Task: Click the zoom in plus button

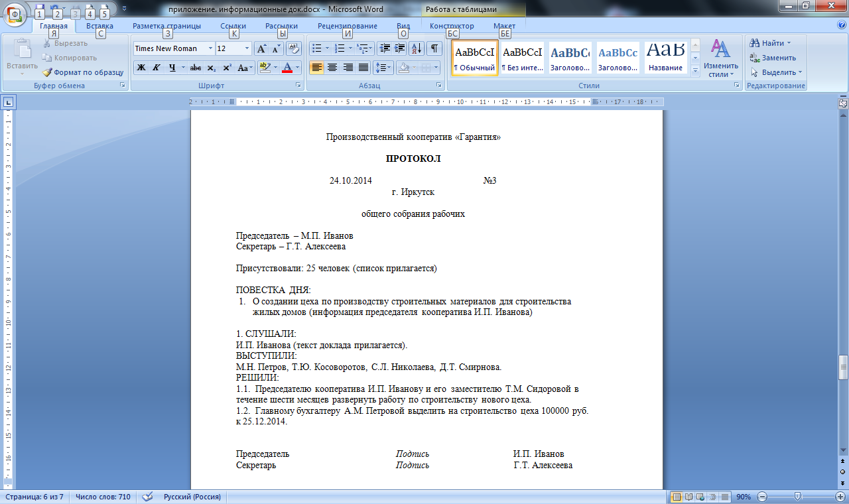Action: click(x=840, y=497)
